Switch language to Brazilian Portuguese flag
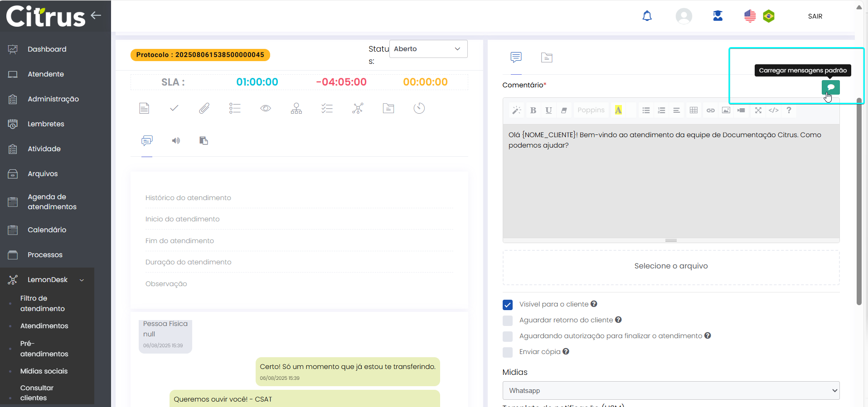868x407 pixels. (769, 16)
